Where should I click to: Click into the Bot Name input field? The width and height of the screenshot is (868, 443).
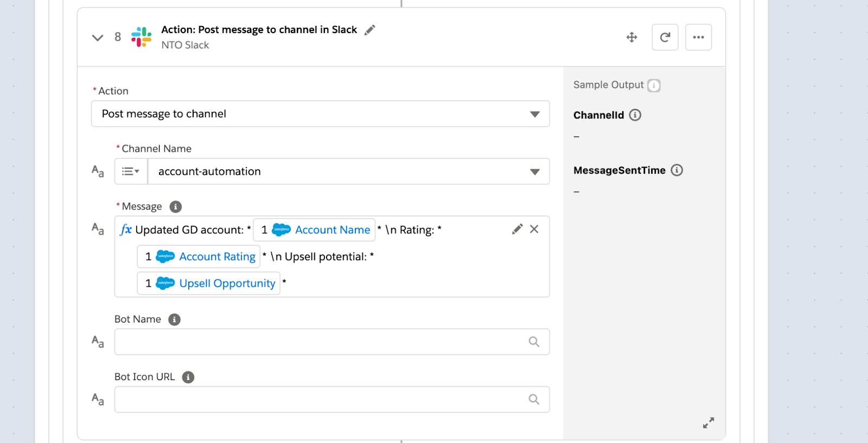point(332,342)
